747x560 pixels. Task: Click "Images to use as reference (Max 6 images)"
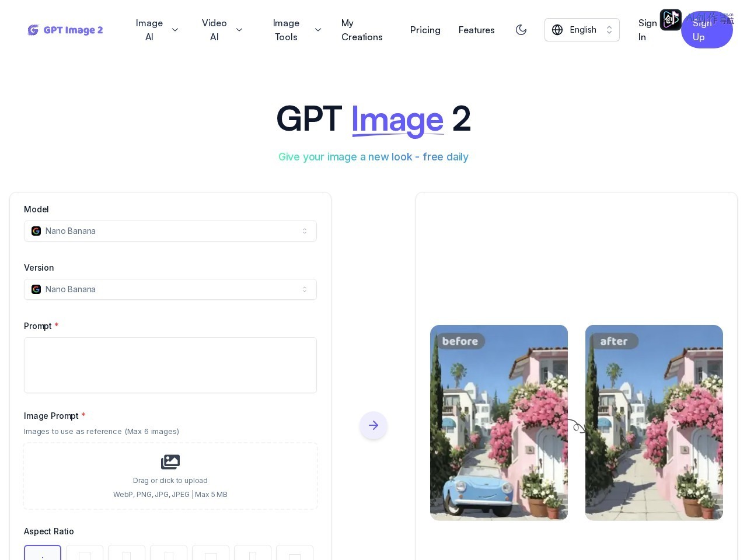point(102,432)
